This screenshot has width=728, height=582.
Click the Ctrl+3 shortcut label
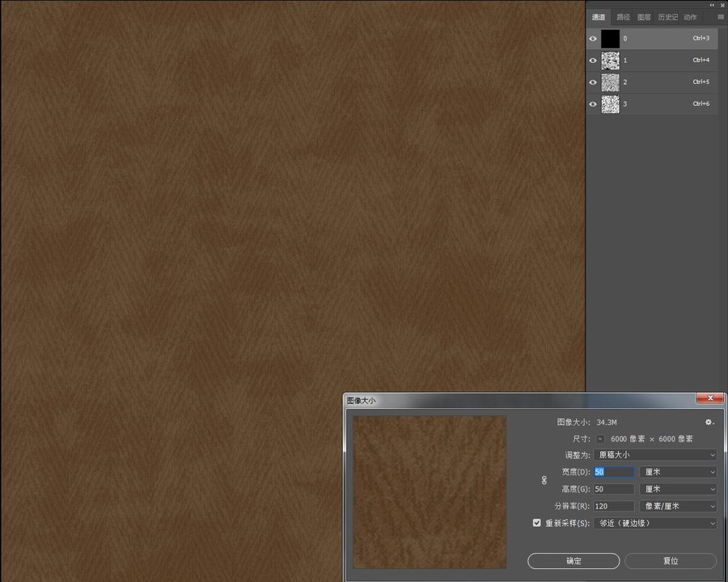pos(701,38)
